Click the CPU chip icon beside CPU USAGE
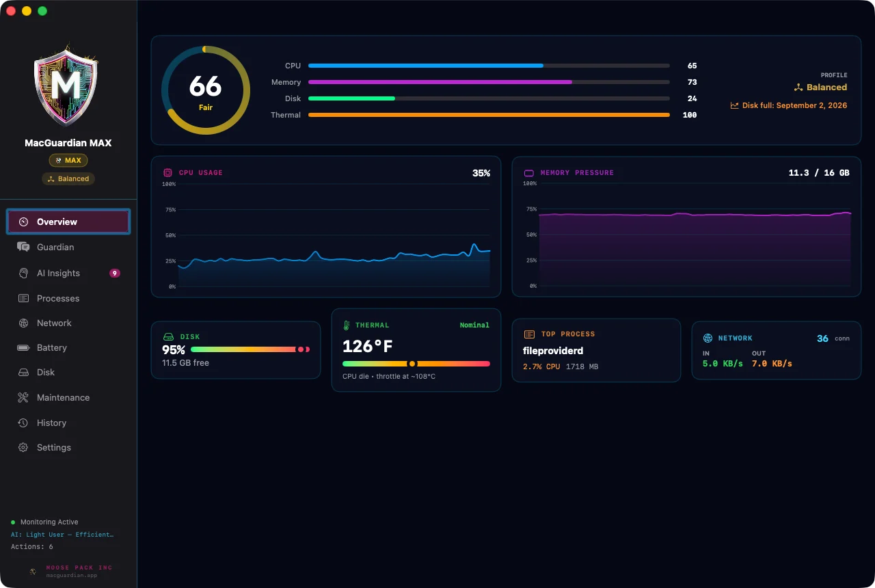 coord(167,172)
